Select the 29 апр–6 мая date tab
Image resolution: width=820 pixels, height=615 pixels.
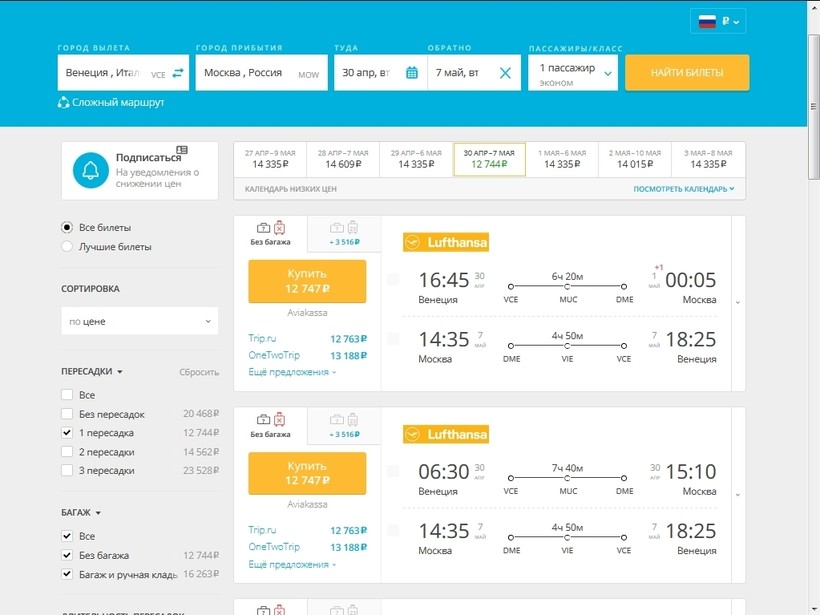(416, 159)
